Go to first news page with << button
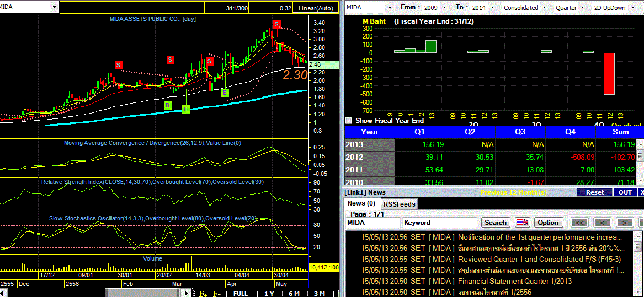 click(579, 223)
